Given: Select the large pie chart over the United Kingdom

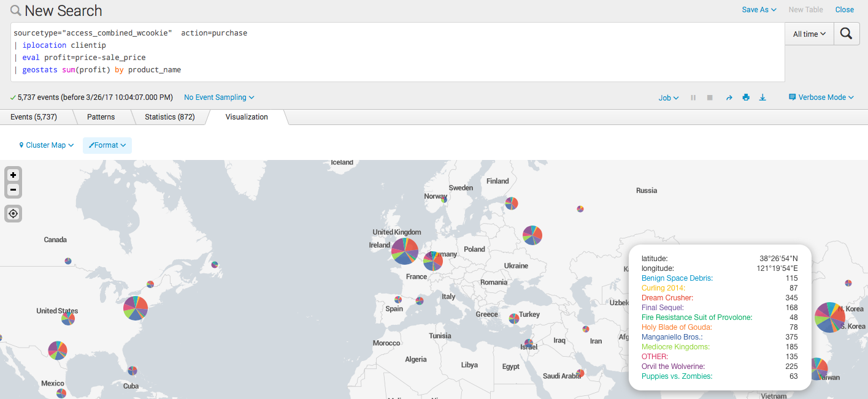Looking at the screenshot, I should click(404, 251).
